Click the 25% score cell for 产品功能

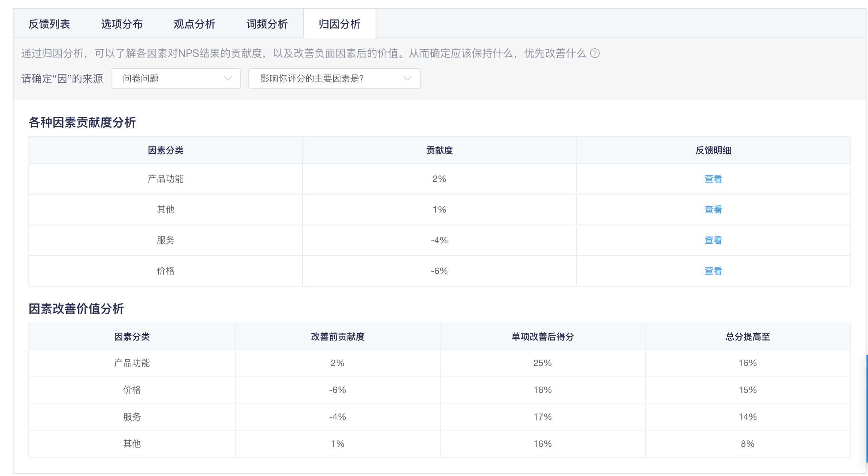(542, 363)
